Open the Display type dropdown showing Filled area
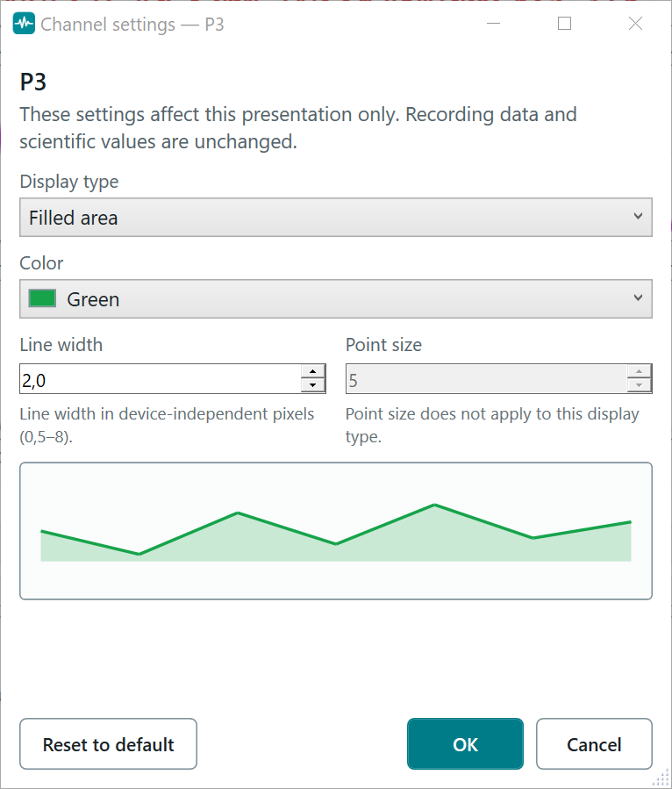Screen dimensions: 672x789 coord(336,218)
